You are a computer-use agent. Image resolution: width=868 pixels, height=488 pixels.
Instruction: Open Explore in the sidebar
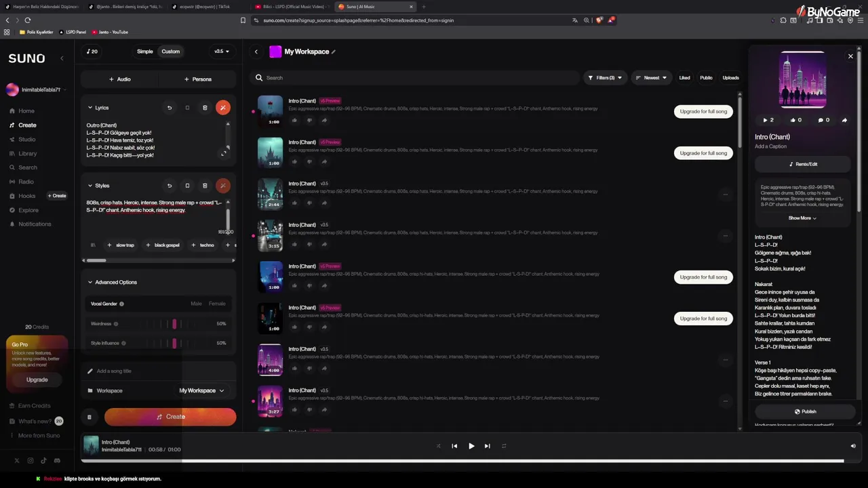[24, 210]
